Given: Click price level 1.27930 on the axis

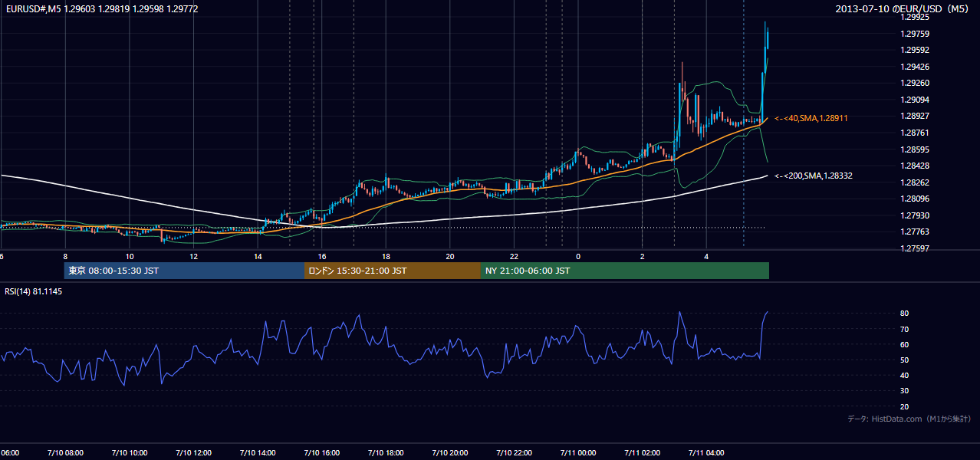Looking at the screenshot, I should click(x=915, y=215).
